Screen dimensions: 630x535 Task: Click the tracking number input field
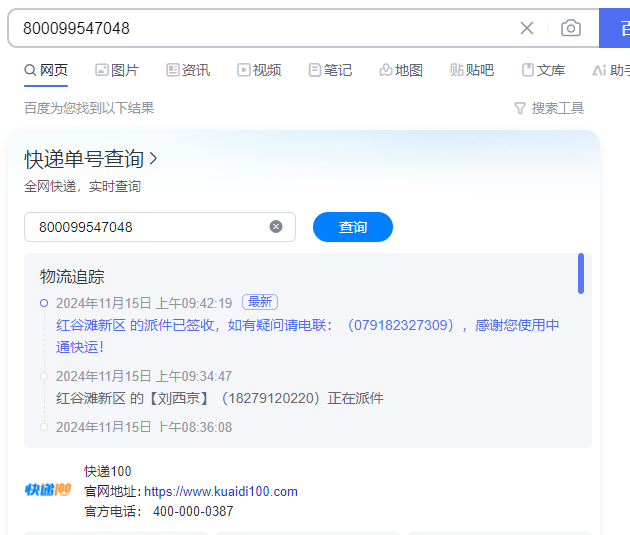pyautogui.click(x=160, y=227)
